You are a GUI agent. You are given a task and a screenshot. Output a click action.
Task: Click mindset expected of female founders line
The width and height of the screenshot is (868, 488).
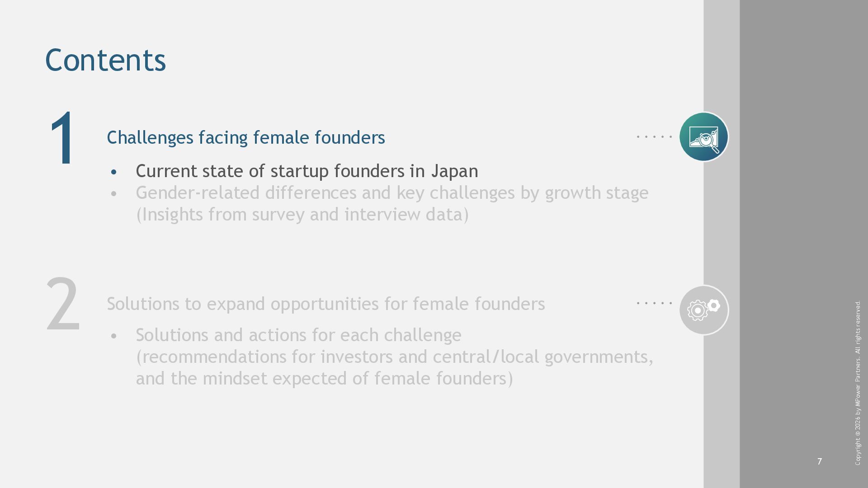click(x=324, y=379)
